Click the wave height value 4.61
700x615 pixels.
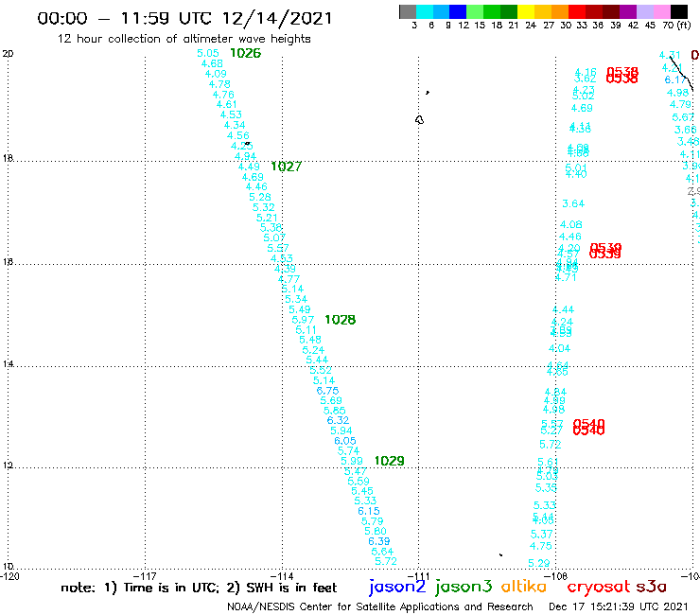point(226,104)
